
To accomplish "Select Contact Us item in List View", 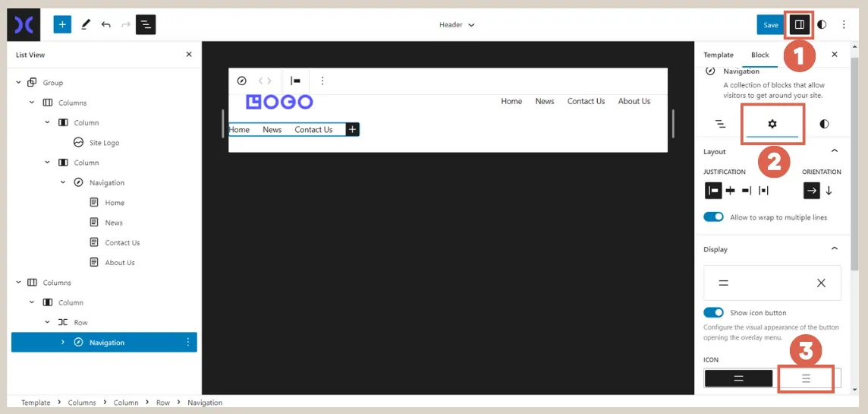I will click(x=122, y=243).
